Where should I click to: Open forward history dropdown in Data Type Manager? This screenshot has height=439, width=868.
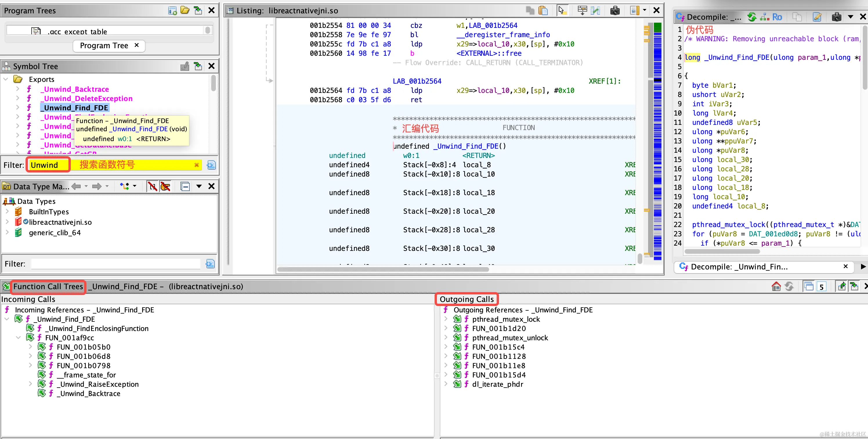click(107, 186)
